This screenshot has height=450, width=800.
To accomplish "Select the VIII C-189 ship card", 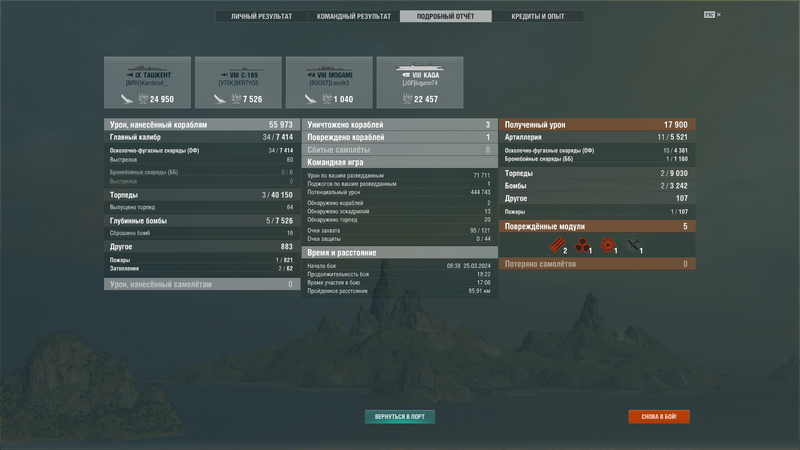I will pyautogui.click(x=238, y=82).
